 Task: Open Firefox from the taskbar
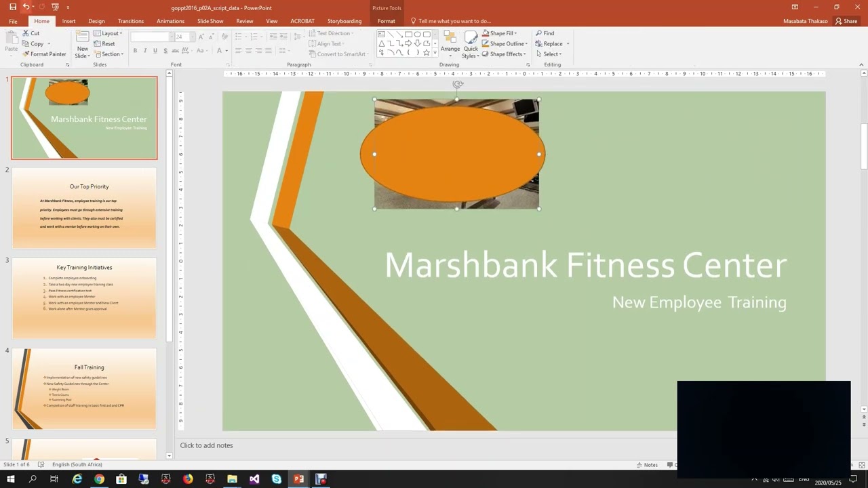(188, 479)
